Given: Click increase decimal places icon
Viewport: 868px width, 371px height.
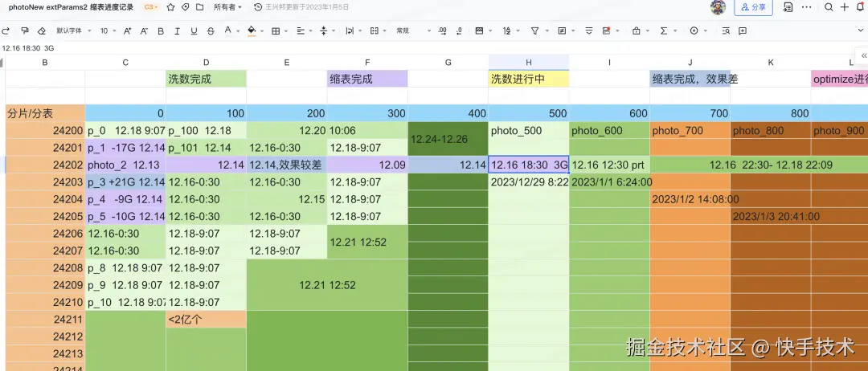Looking at the screenshot, I should click(x=442, y=31).
